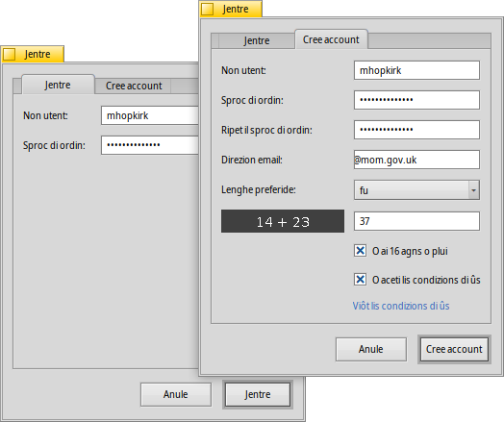Select Jentre tab in back window
Viewport: 504px width, 422px height.
[x=58, y=85]
